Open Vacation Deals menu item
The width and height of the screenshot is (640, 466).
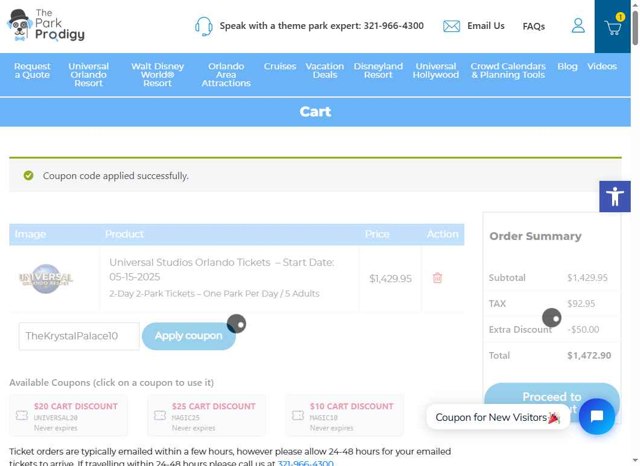[325, 71]
